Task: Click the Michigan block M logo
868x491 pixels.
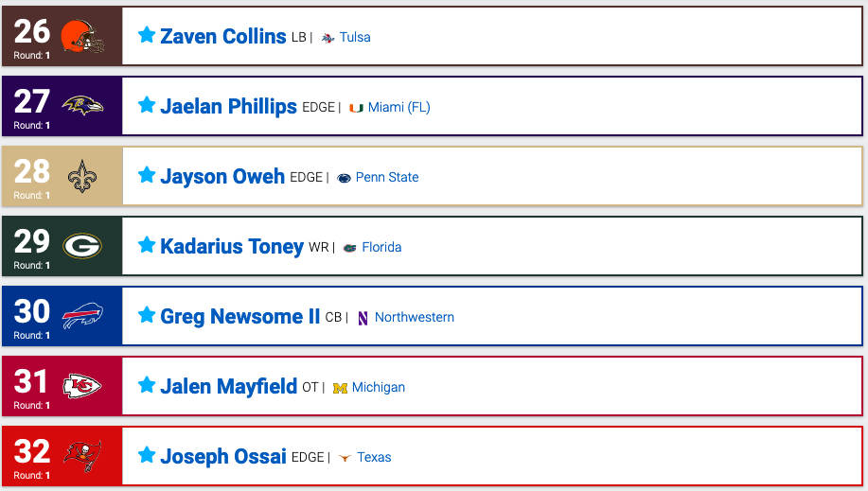Action: 340,388
